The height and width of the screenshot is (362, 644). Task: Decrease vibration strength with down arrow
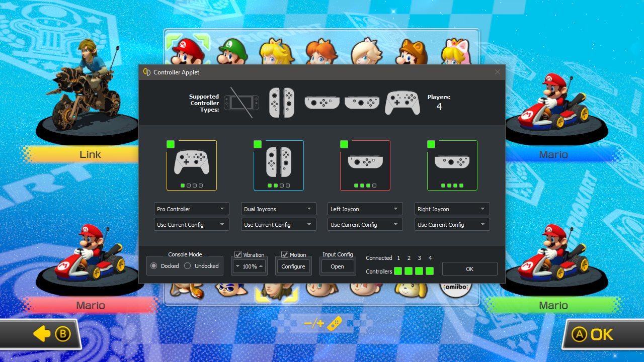coord(238,266)
